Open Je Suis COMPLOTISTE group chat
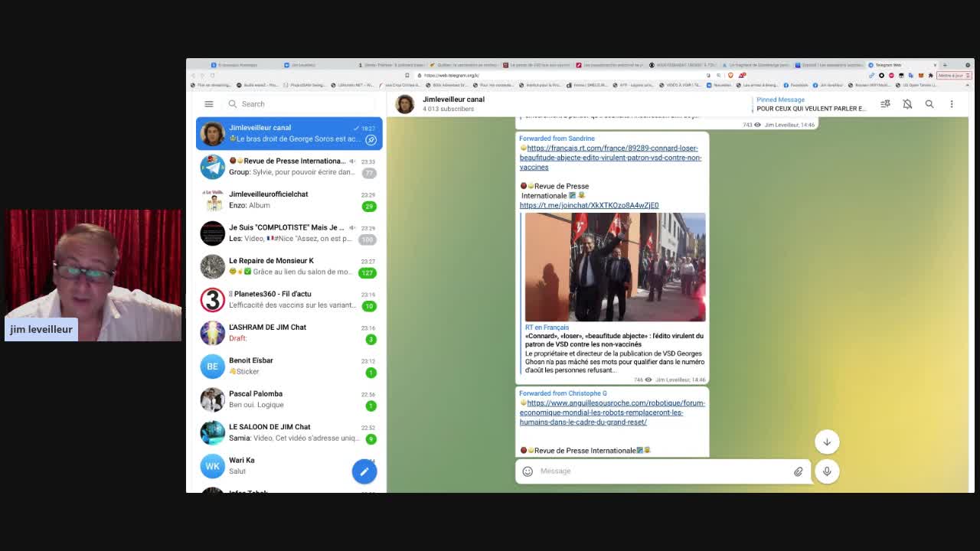 click(x=289, y=233)
